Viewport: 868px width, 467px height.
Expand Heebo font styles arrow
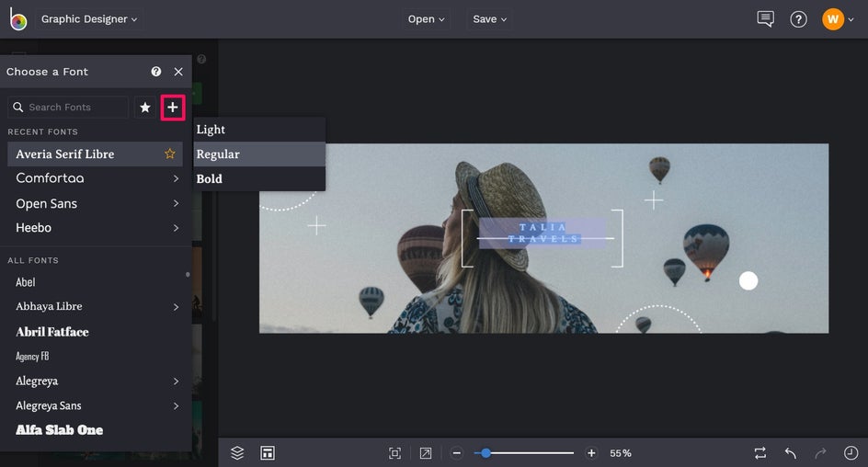(176, 227)
